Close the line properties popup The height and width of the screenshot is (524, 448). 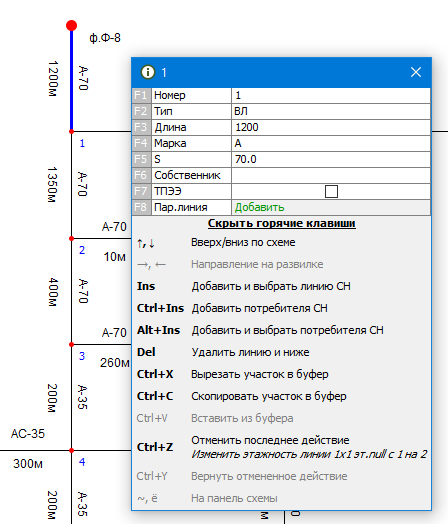coord(416,72)
